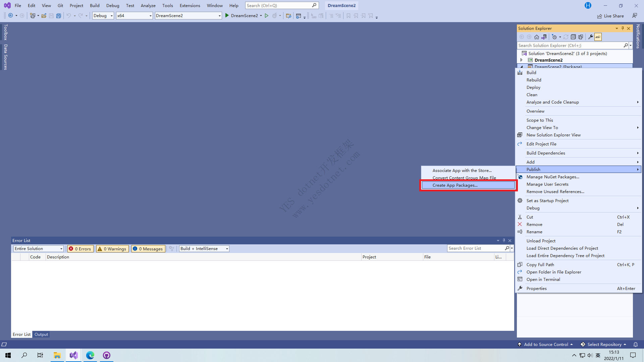644x362 pixels.
Task: Expand the Add submenu in context menu
Action: pyautogui.click(x=579, y=162)
